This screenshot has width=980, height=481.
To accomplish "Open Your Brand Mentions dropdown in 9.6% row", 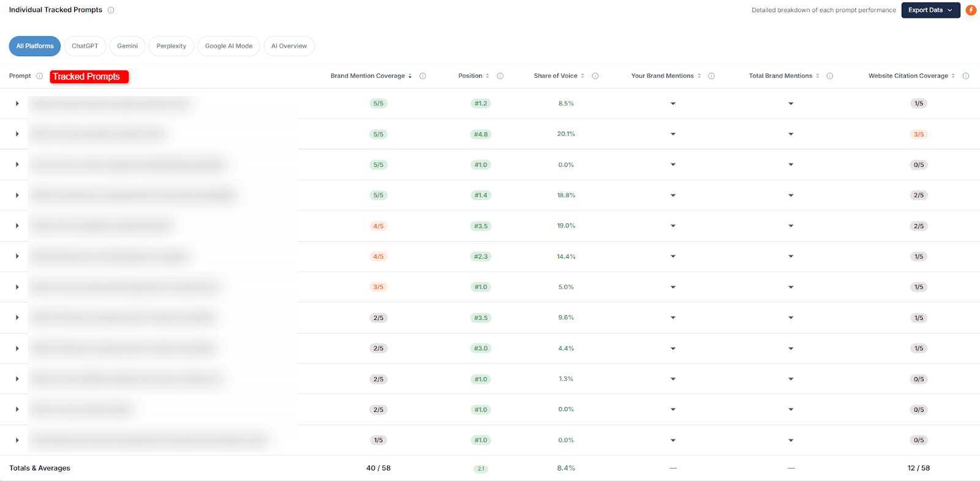I will 673,318.
